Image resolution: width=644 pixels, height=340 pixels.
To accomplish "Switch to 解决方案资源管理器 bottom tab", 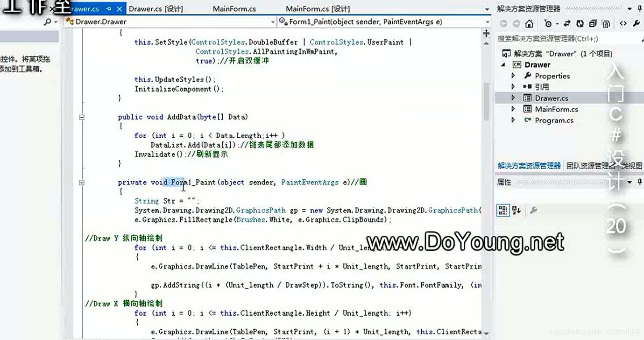I will point(529,166).
